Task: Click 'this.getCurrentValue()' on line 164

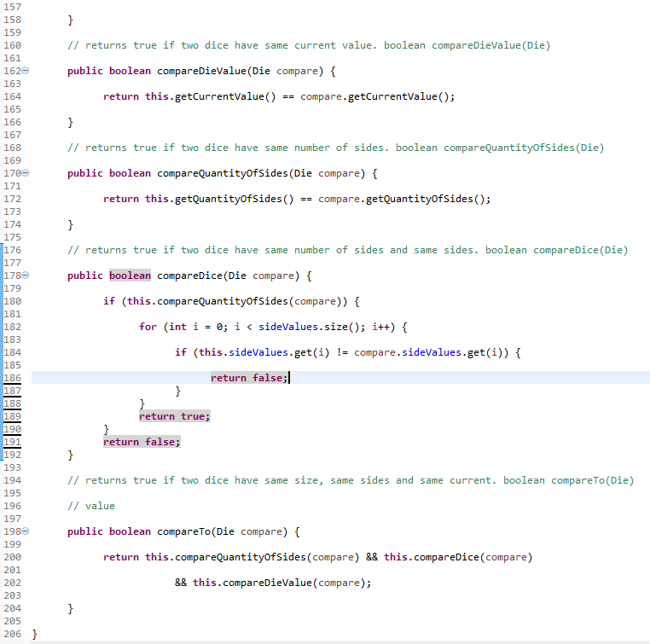Action: (x=210, y=96)
